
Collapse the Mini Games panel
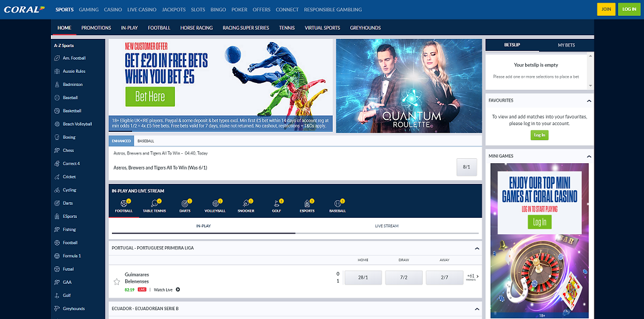point(589,156)
